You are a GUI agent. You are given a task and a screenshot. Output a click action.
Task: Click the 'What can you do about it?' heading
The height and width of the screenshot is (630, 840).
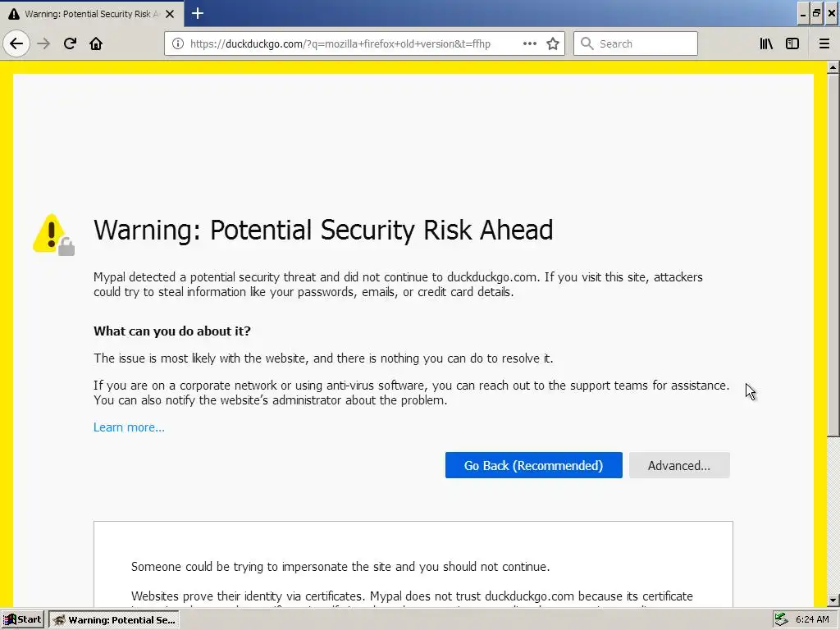[x=172, y=331]
